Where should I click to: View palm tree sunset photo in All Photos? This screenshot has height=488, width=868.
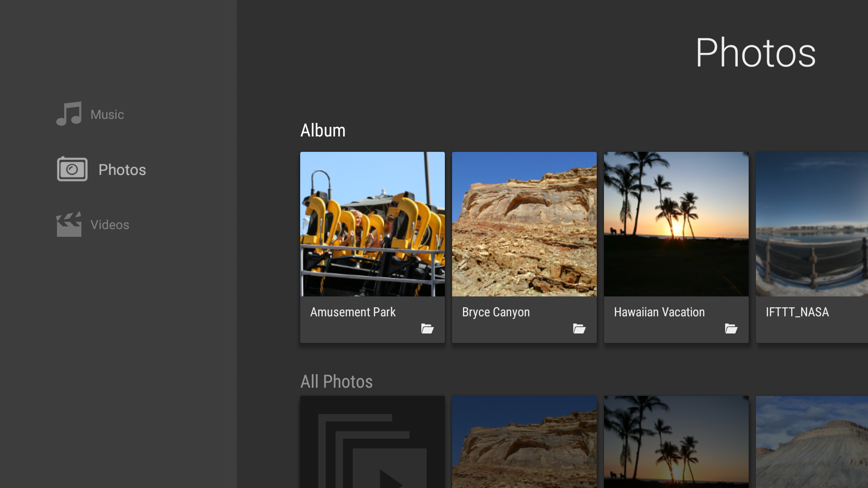point(676,443)
